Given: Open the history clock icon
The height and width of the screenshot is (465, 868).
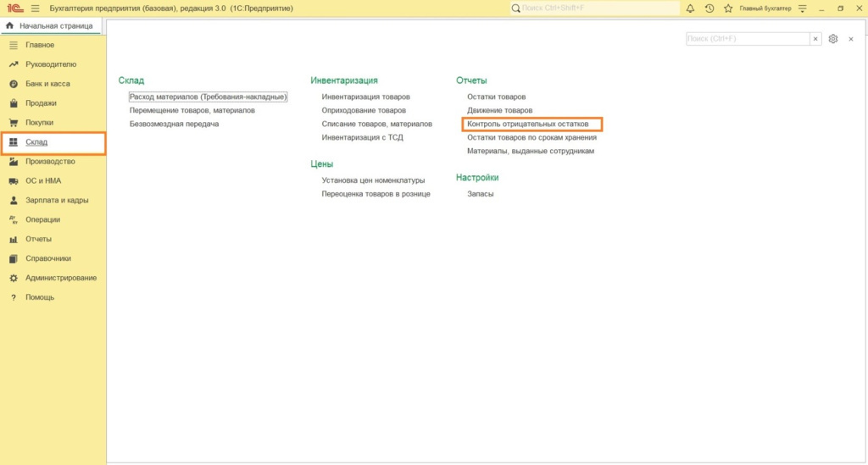Looking at the screenshot, I should tap(709, 8).
